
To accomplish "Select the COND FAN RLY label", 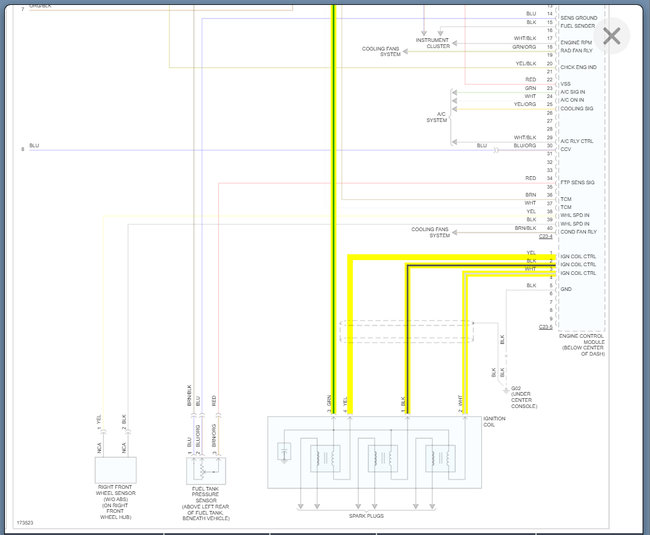I will [x=578, y=232].
